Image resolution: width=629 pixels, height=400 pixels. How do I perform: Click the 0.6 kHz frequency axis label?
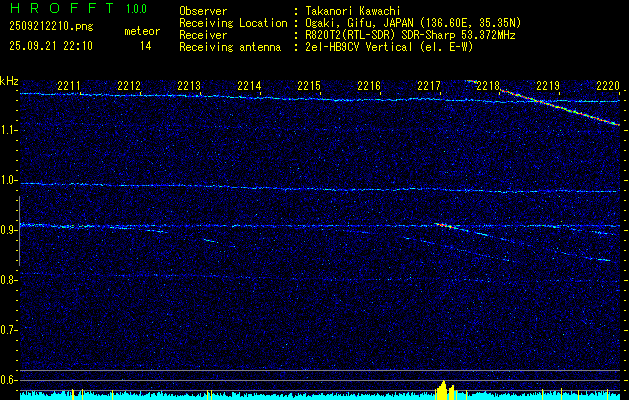[x=9, y=379]
